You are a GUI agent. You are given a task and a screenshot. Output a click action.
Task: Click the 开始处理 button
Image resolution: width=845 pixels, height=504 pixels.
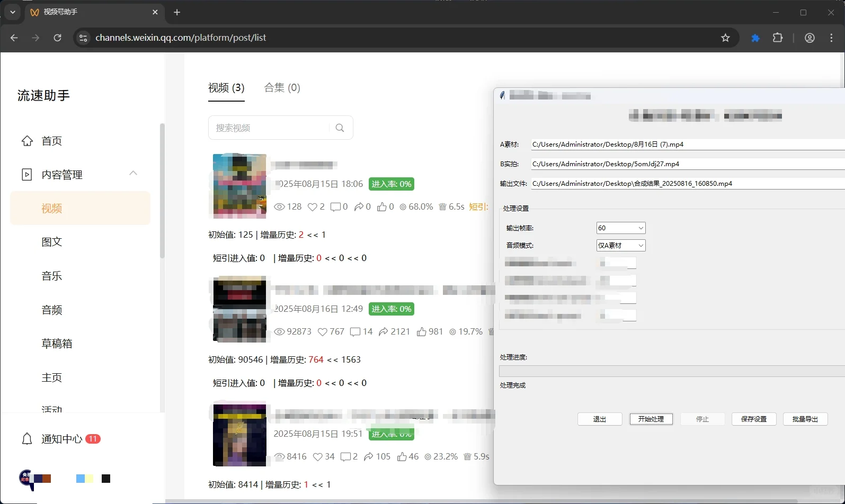651,419
